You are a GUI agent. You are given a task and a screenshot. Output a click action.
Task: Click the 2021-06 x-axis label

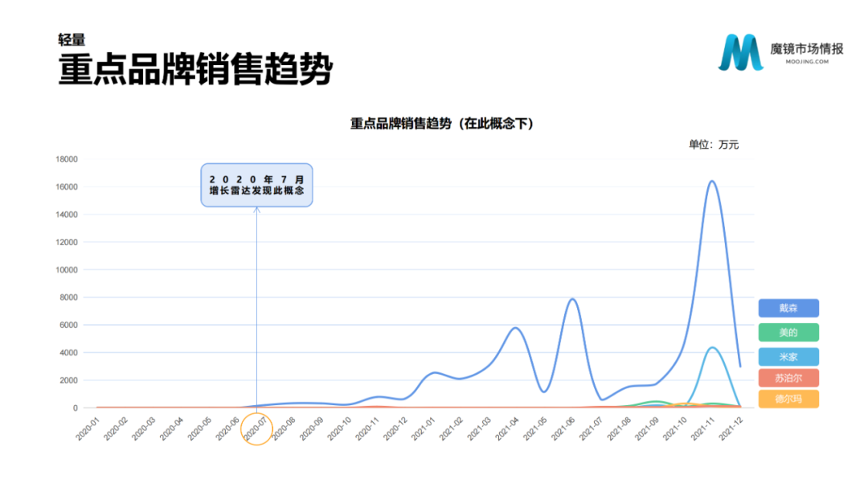coord(563,429)
